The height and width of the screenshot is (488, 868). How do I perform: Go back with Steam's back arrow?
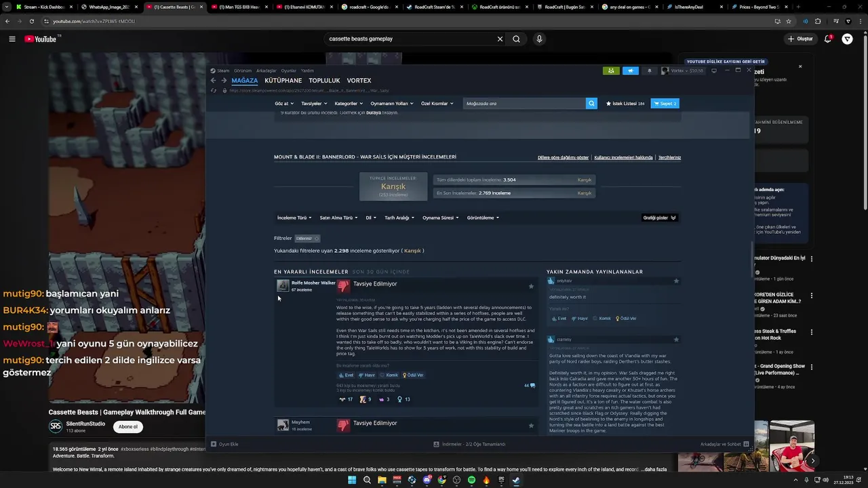click(x=213, y=81)
